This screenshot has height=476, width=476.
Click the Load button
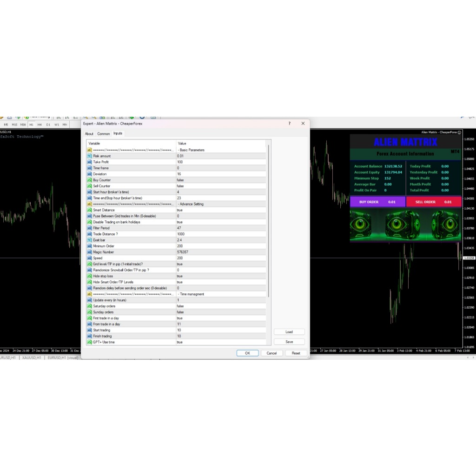[289, 332]
